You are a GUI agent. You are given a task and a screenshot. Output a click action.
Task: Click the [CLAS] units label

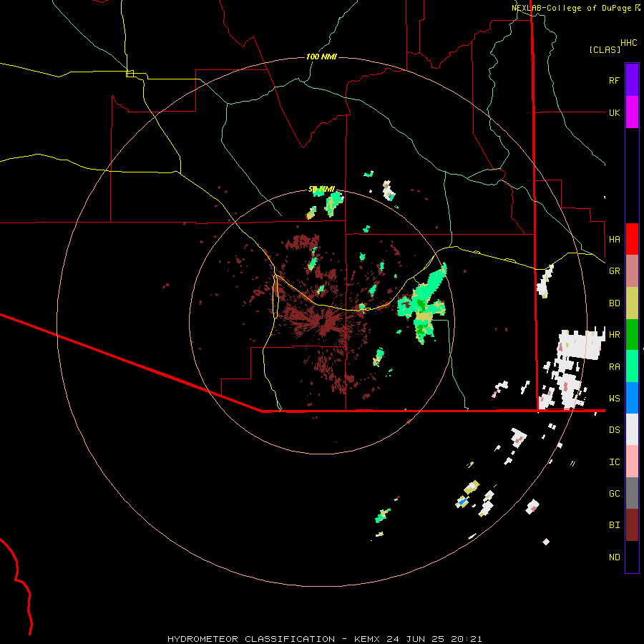click(x=605, y=49)
